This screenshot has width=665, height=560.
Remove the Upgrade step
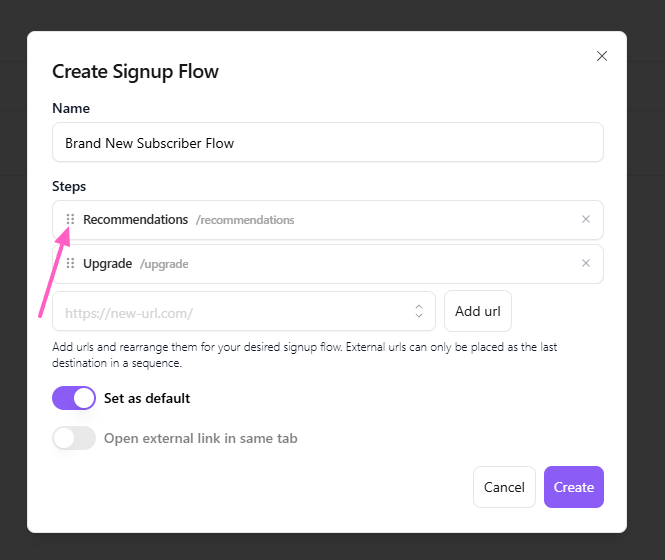tap(586, 264)
